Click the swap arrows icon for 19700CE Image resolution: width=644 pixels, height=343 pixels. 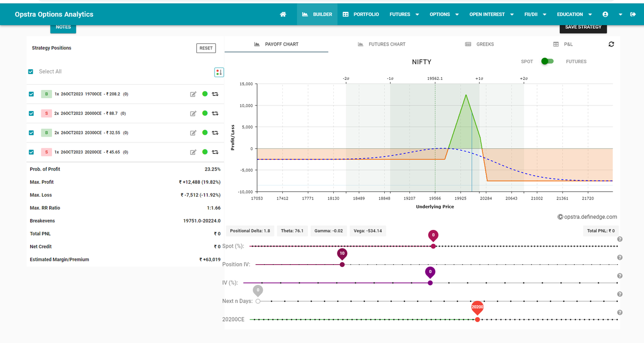pos(215,94)
